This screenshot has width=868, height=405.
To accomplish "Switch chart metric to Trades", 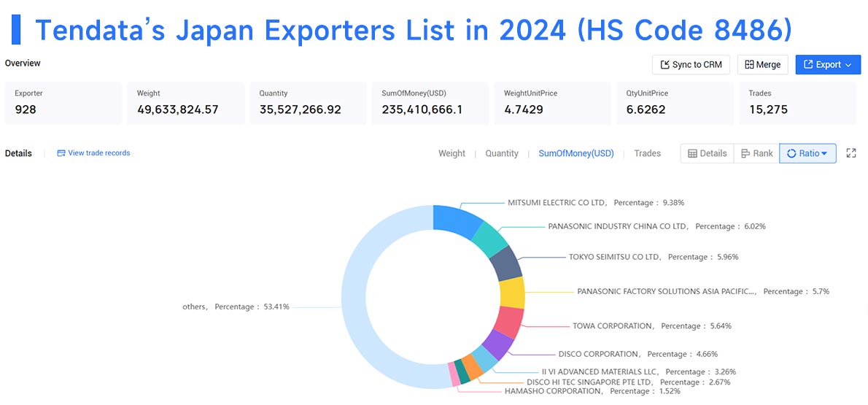I will [x=648, y=153].
